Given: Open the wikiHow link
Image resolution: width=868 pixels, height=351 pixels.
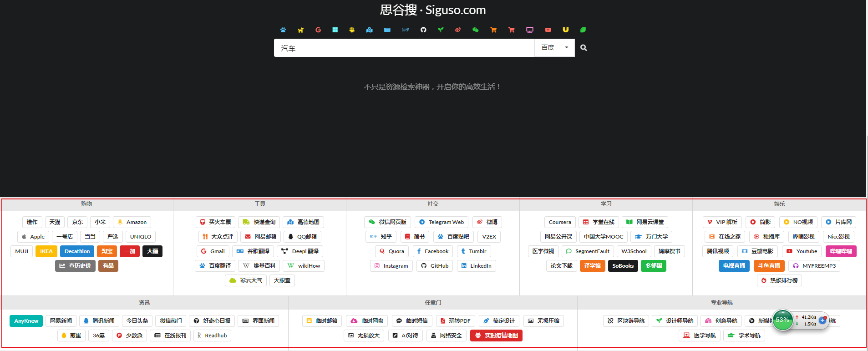Looking at the screenshot, I should [x=304, y=266].
